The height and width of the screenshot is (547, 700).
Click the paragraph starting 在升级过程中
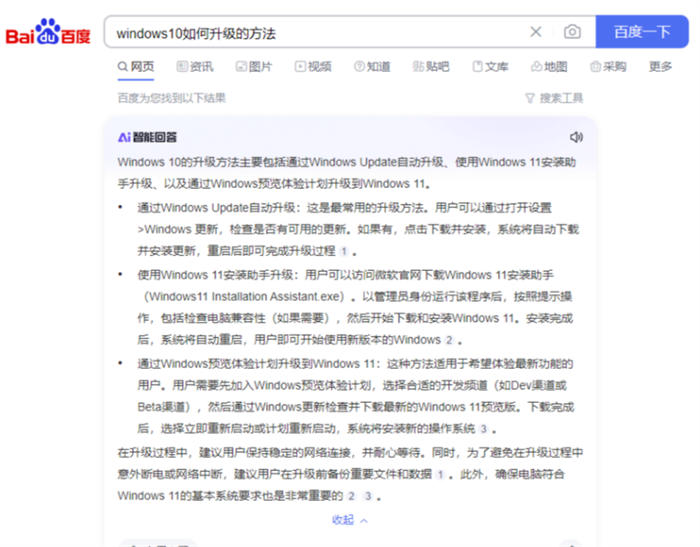(350, 474)
